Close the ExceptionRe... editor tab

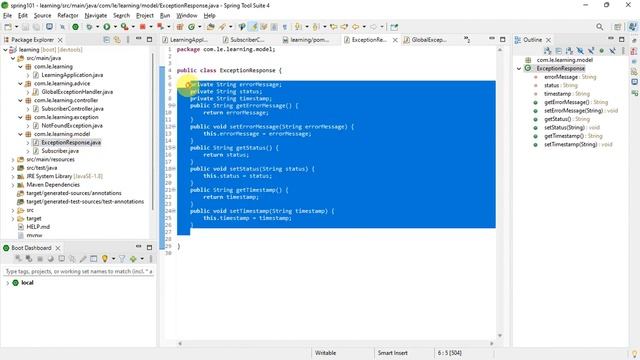395,40
